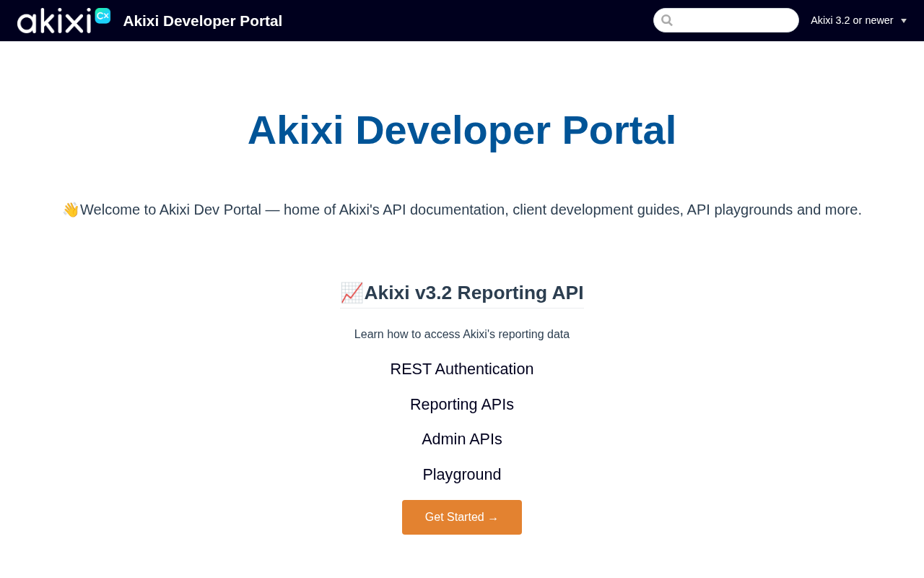Click the waving hand emoji
Screen dimensions: 924x578
(71, 210)
